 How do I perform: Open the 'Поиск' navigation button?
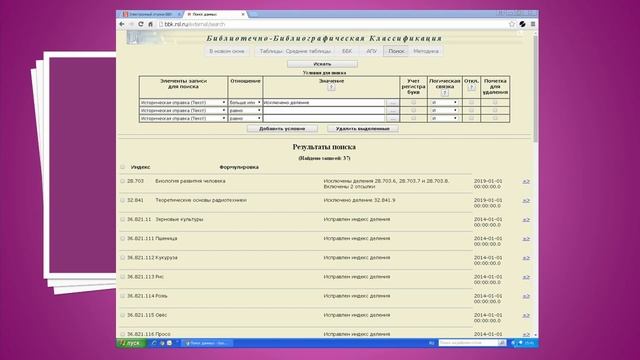coord(396,51)
